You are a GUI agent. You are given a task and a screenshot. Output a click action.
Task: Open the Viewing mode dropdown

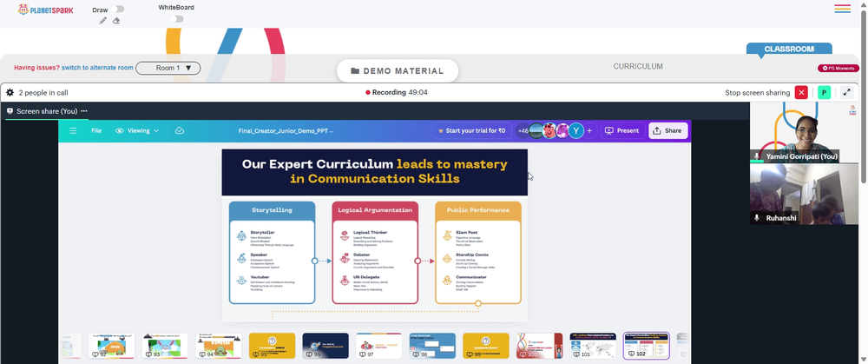[x=137, y=131]
